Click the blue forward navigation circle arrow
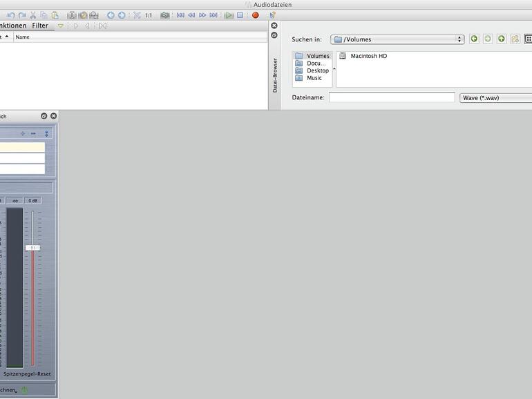The image size is (532, 399). pyautogui.click(x=122, y=15)
